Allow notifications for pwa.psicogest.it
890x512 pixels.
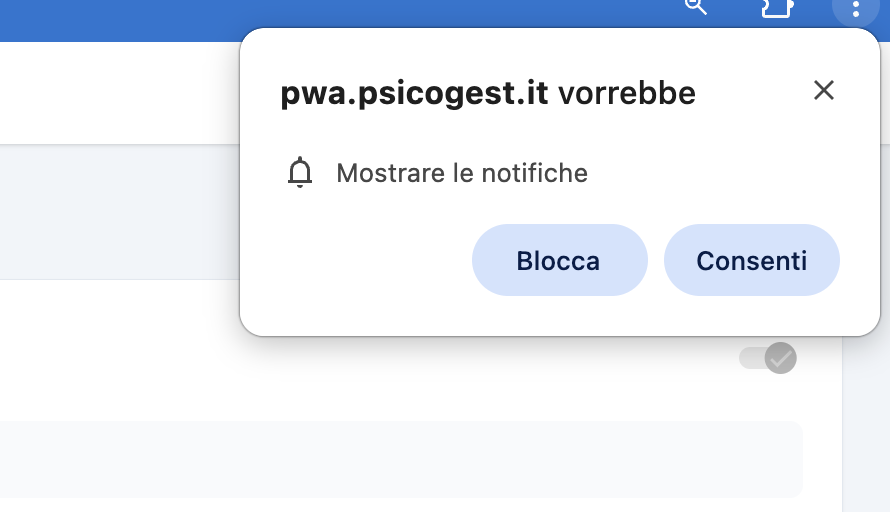[751, 261]
